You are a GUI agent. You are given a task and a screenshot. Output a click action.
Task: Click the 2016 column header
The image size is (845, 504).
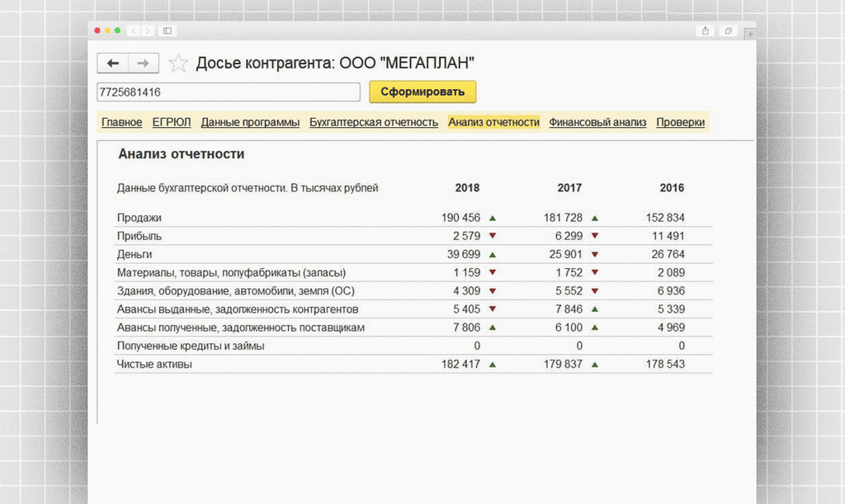(672, 188)
